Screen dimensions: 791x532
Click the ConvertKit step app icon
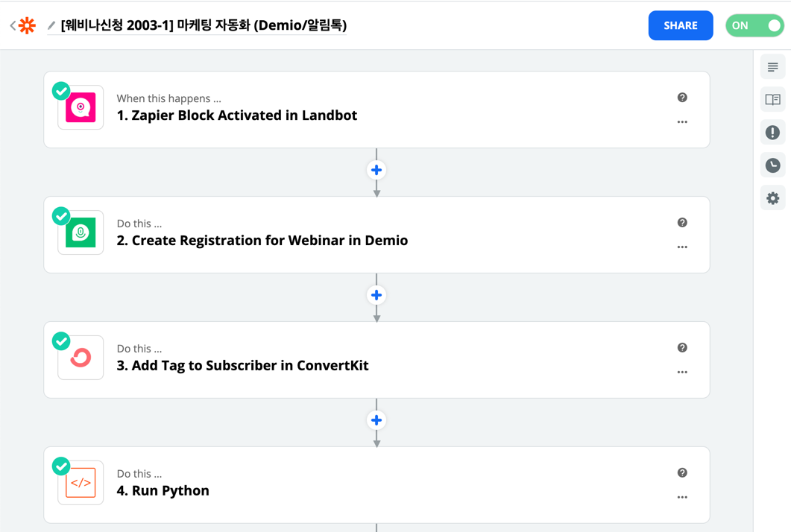pyautogui.click(x=81, y=358)
